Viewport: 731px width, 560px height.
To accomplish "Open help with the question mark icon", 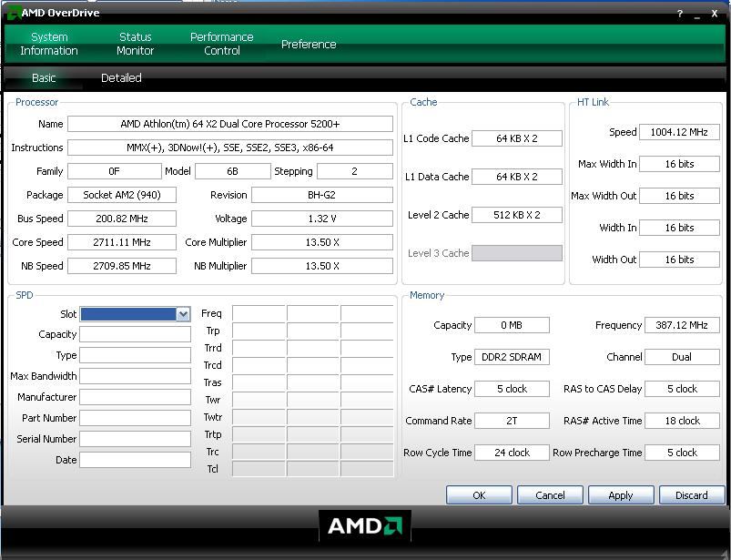I will point(680,14).
